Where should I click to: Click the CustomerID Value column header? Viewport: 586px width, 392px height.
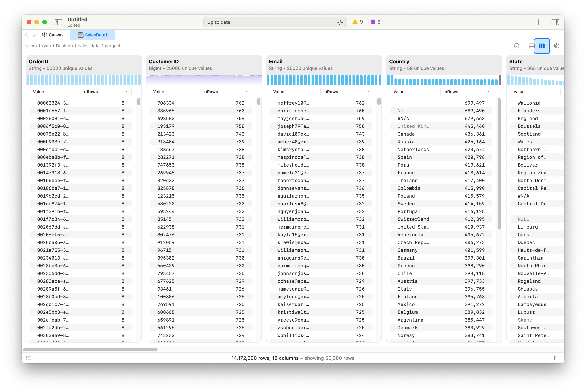point(159,92)
